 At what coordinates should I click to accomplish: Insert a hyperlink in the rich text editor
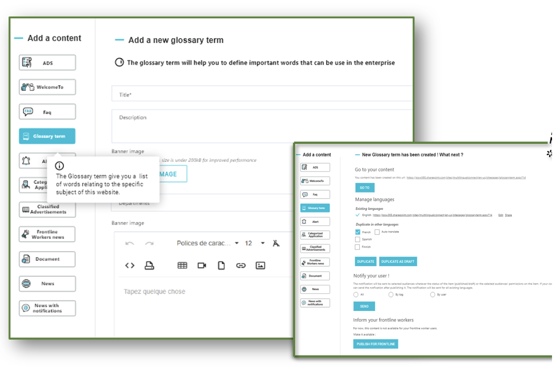[x=241, y=265]
